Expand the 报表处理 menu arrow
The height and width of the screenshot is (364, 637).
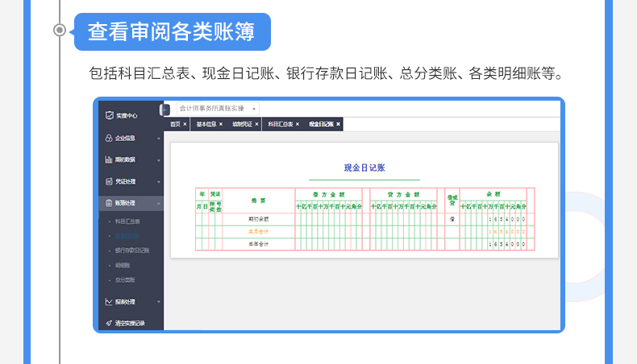(159, 302)
